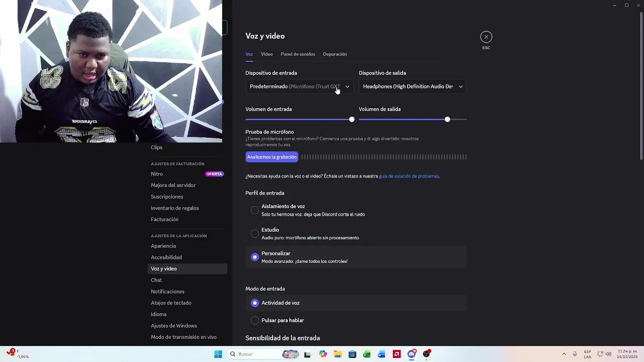Close settings with the ESC X button
The width and height of the screenshot is (644, 362).
[x=486, y=37]
